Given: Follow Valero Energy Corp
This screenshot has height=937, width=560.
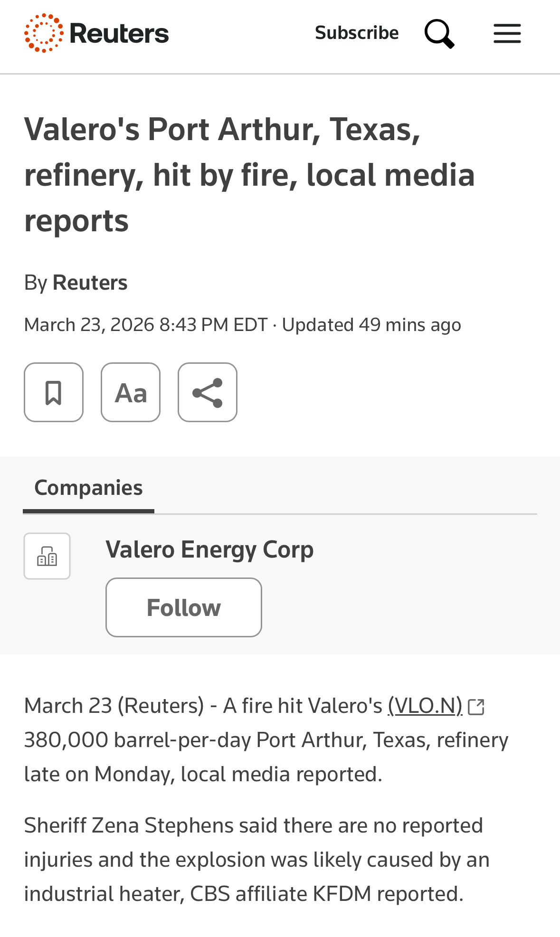Looking at the screenshot, I should tap(184, 607).
